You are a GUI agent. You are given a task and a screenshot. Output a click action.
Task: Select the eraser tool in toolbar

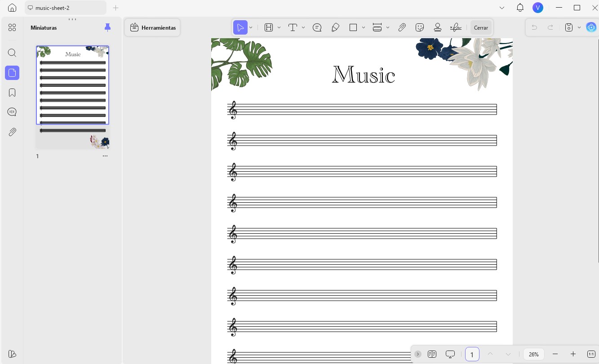pyautogui.click(x=335, y=27)
